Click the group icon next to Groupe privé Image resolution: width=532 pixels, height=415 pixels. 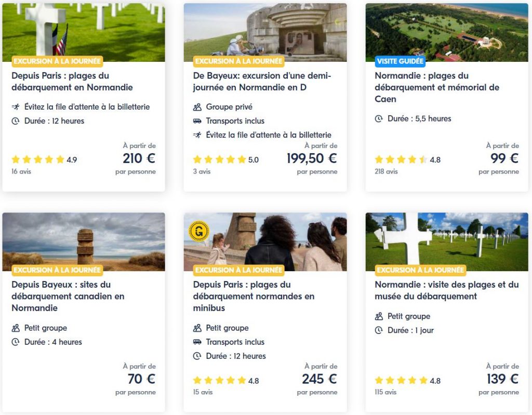click(x=197, y=107)
